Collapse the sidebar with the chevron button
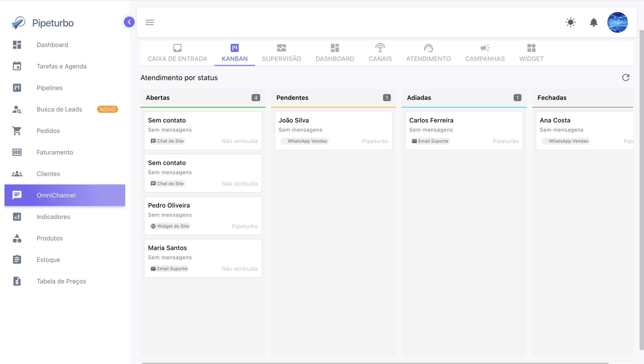The image size is (644, 364). (129, 22)
